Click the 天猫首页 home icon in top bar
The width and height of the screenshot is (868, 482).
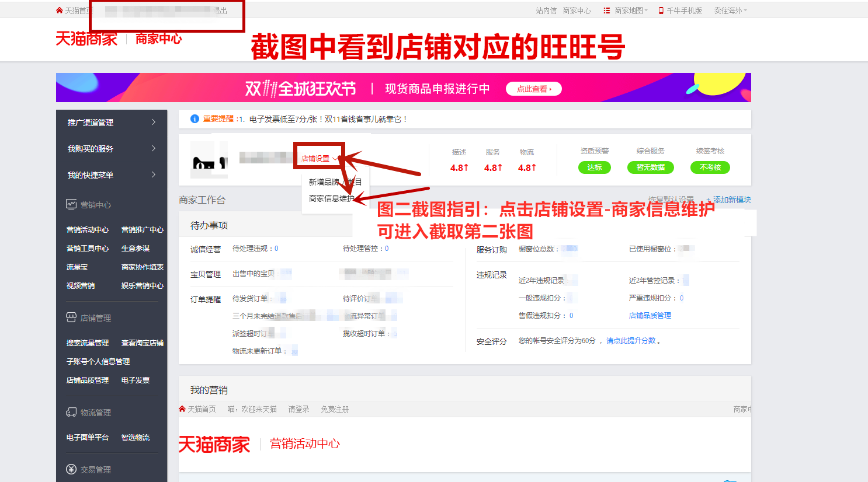pos(59,11)
